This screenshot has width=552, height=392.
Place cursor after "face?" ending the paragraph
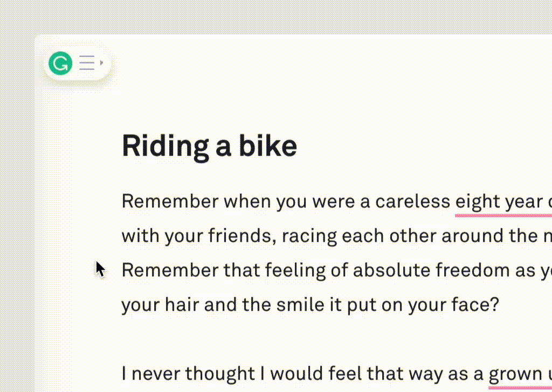click(x=500, y=305)
